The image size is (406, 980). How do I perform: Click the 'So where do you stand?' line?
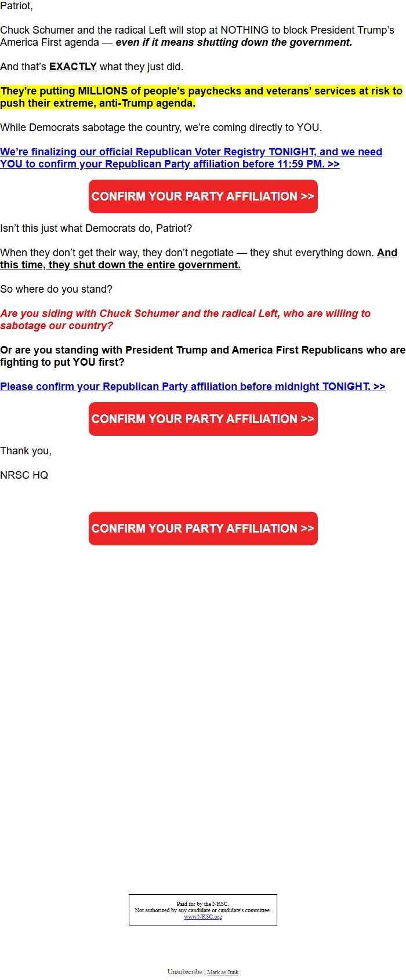coord(56,289)
